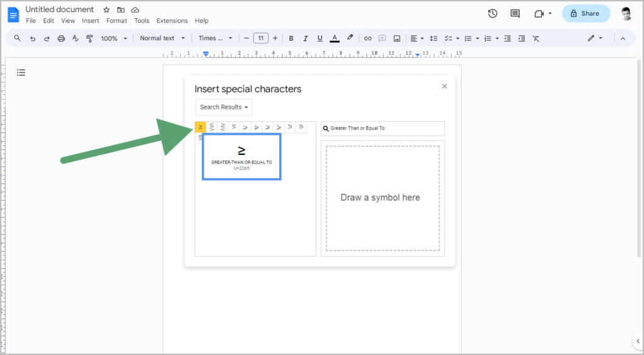The height and width of the screenshot is (355, 644).
Task: Select the paint format tool
Action: (89, 38)
